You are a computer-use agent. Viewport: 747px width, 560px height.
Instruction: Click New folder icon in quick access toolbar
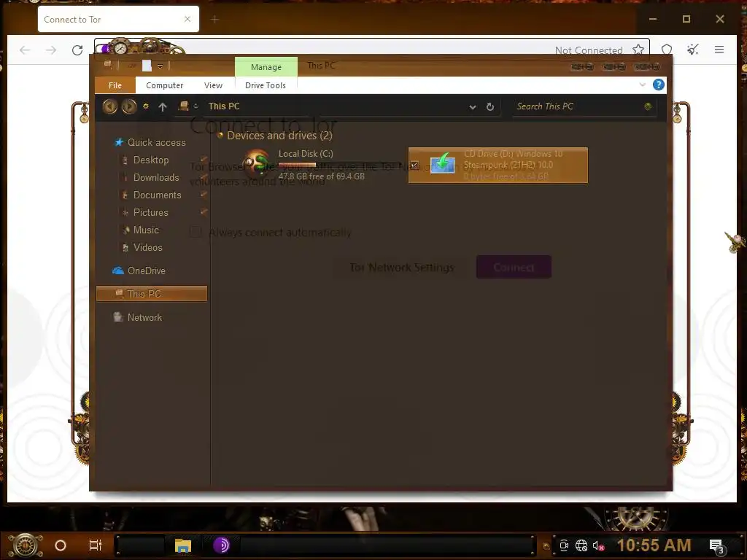point(147,66)
